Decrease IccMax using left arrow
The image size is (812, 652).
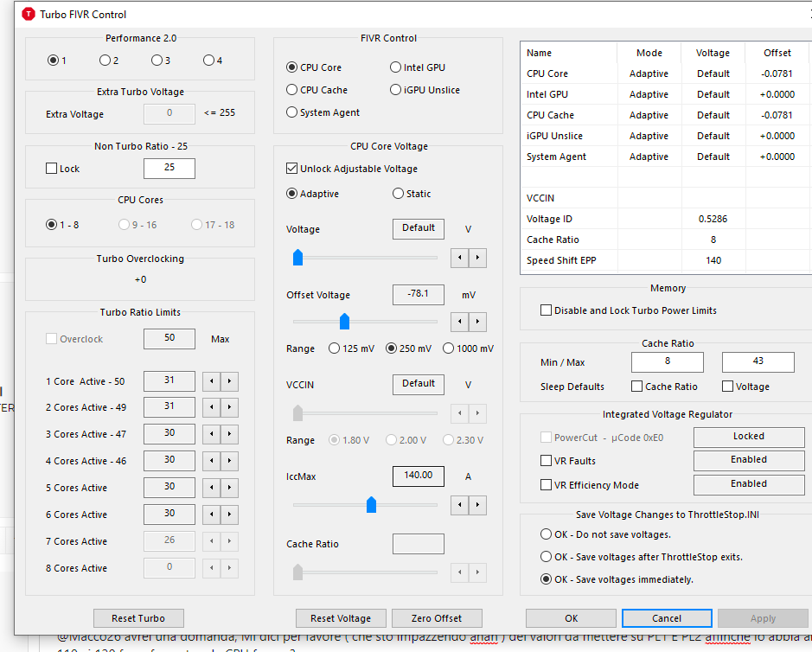click(459, 505)
